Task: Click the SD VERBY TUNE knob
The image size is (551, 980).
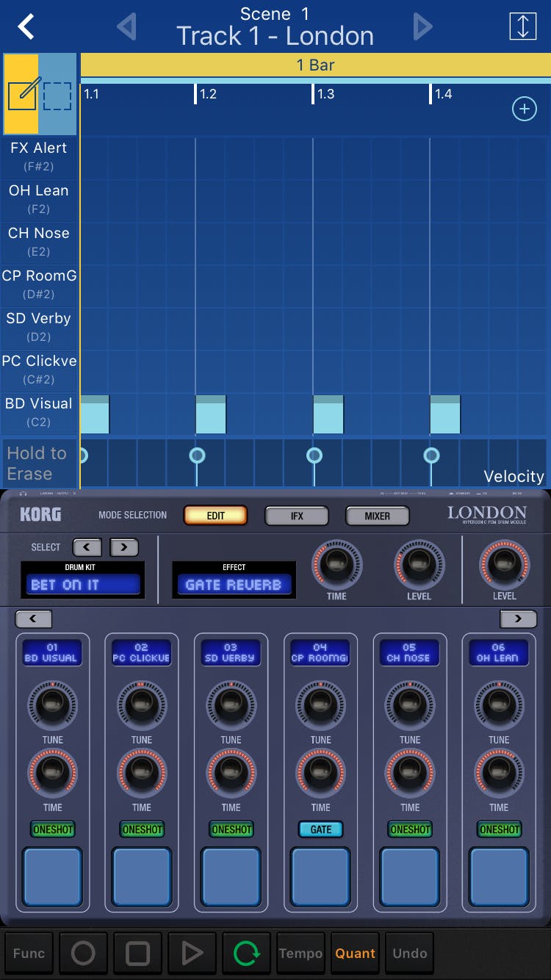Action: tap(231, 705)
